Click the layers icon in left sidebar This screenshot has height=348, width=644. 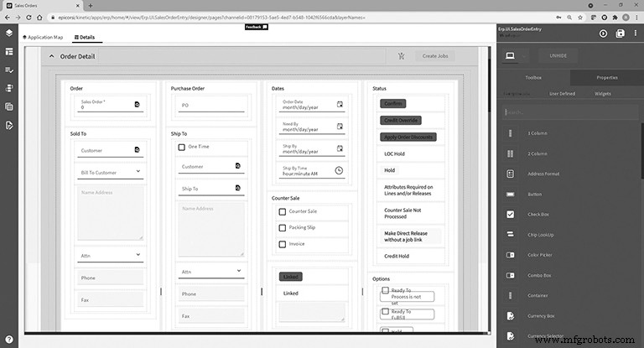pyautogui.click(x=9, y=33)
